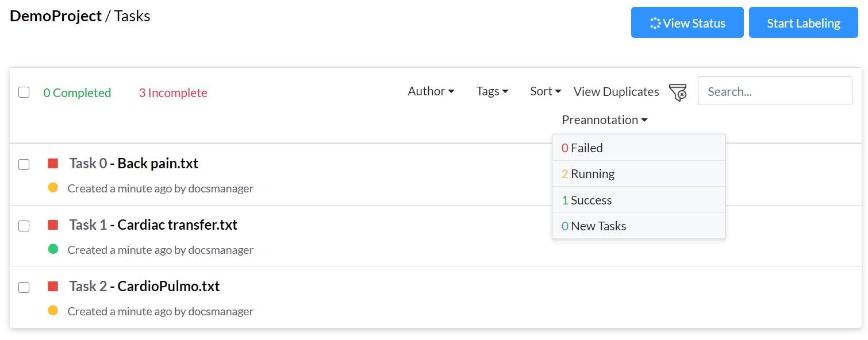Click yellow preannotation dot under Back pain.txt
The image size is (868, 340).
pyautogui.click(x=53, y=187)
